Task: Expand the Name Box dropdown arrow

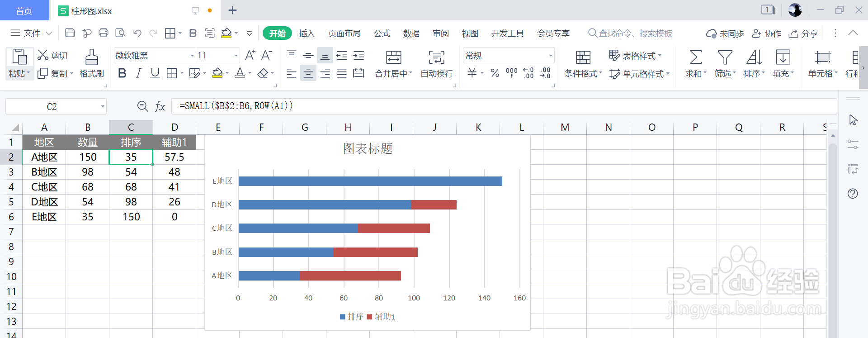Action: click(103, 107)
